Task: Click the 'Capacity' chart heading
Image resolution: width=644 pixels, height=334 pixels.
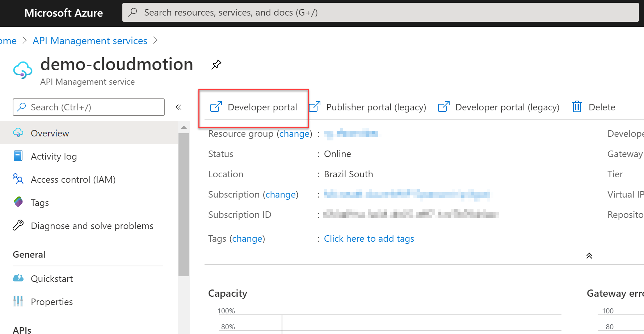Action: click(227, 293)
